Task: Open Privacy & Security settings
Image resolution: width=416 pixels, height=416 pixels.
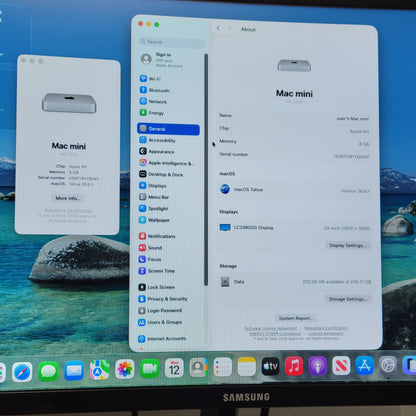Action: pyautogui.click(x=163, y=299)
